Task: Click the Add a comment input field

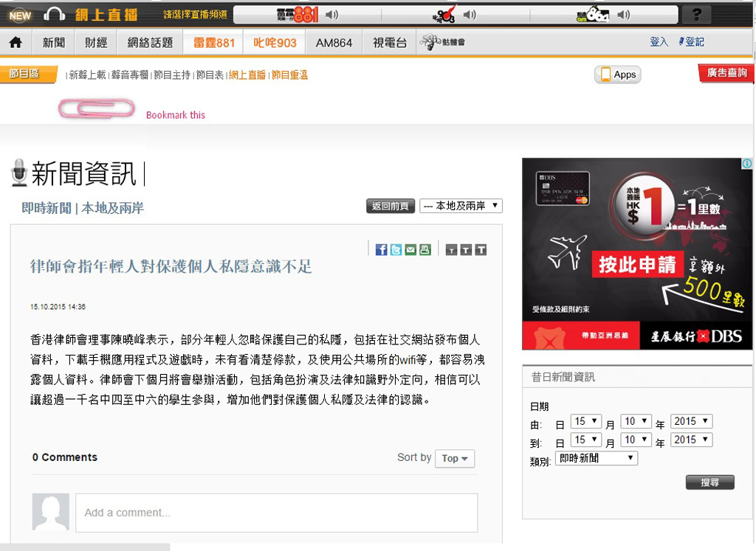Action: tap(276, 513)
